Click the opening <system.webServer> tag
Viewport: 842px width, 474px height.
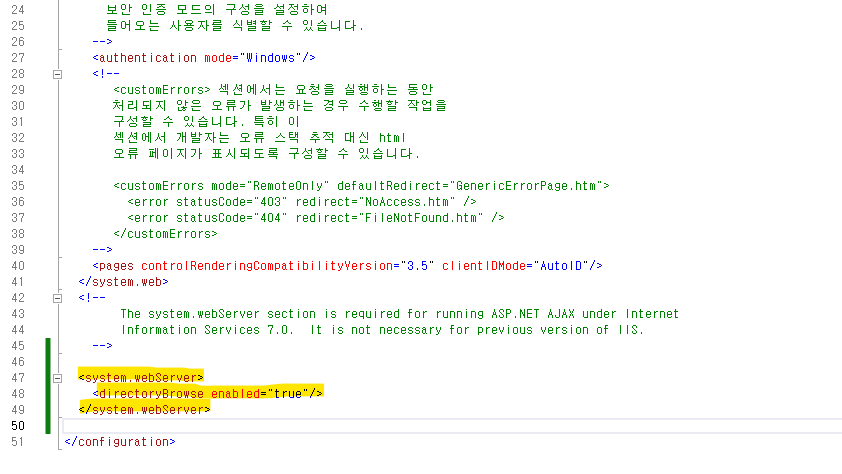pyautogui.click(x=141, y=377)
